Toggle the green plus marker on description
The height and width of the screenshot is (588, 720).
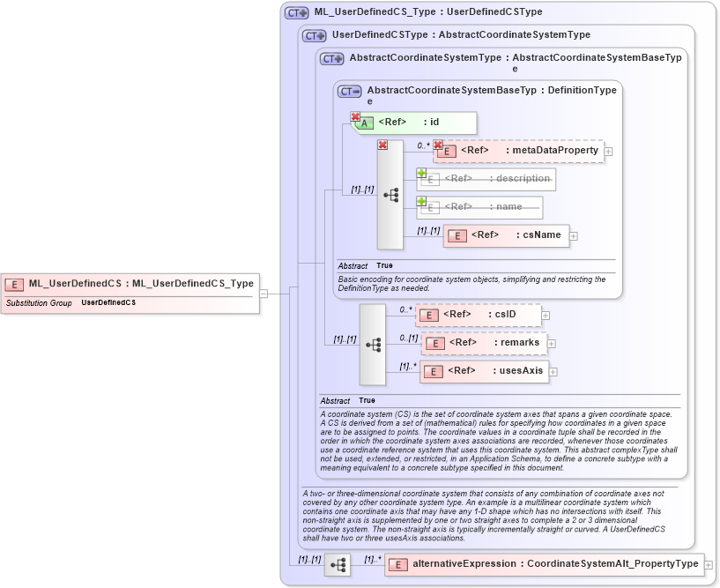tap(421, 174)
